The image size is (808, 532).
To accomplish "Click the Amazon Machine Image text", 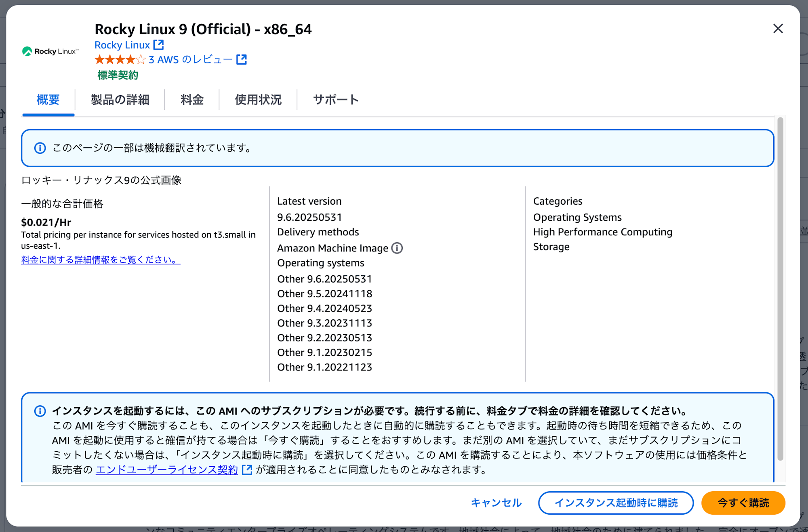I will (332, 248).
